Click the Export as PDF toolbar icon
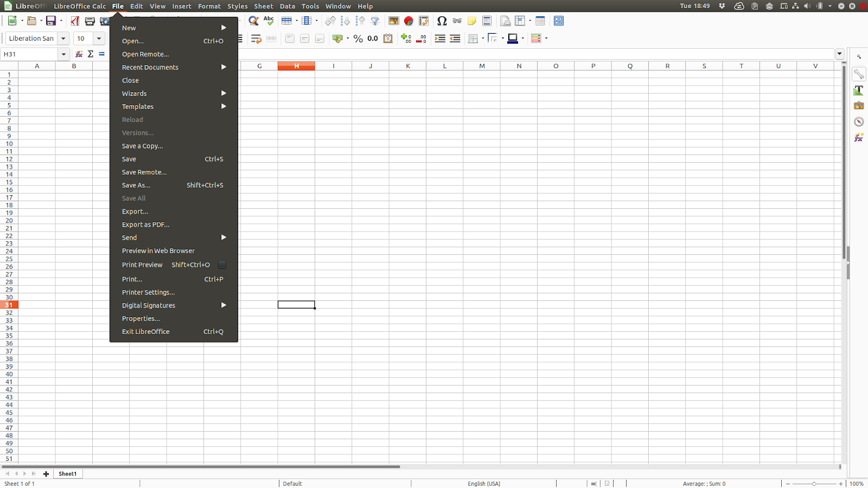Screen dimensions: 868x488 pos(75,21)
